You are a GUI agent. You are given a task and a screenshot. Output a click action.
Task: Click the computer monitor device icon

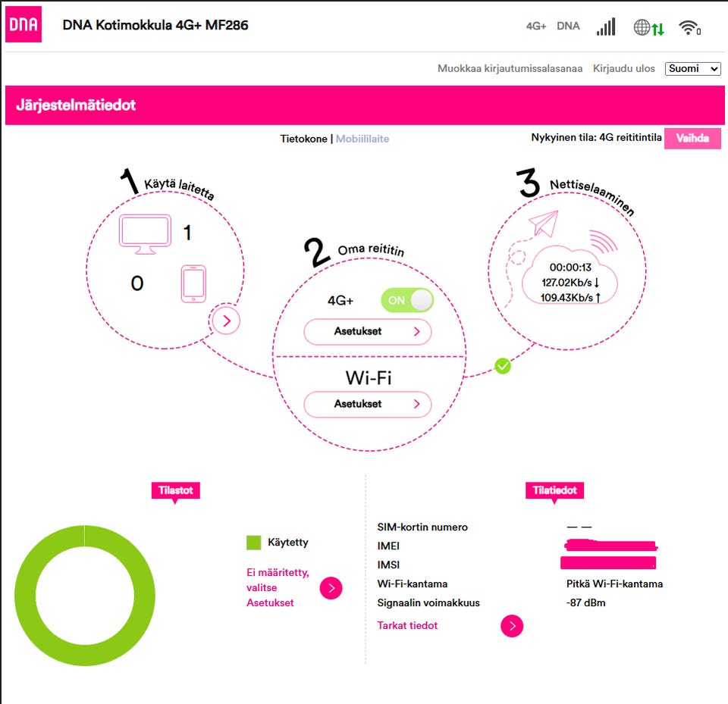[x=146, y=234]
